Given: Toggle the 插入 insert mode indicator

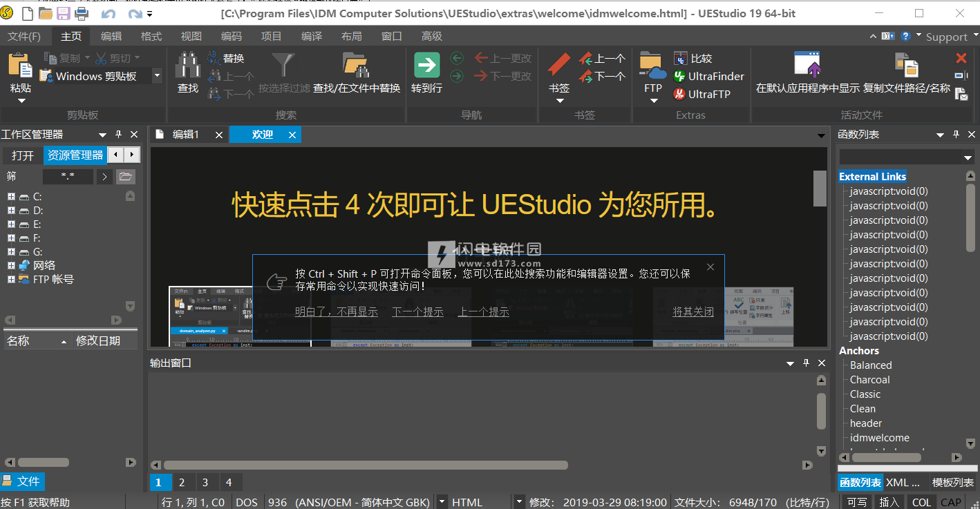Looking at the screenshot, I should [x=889, y=502].
